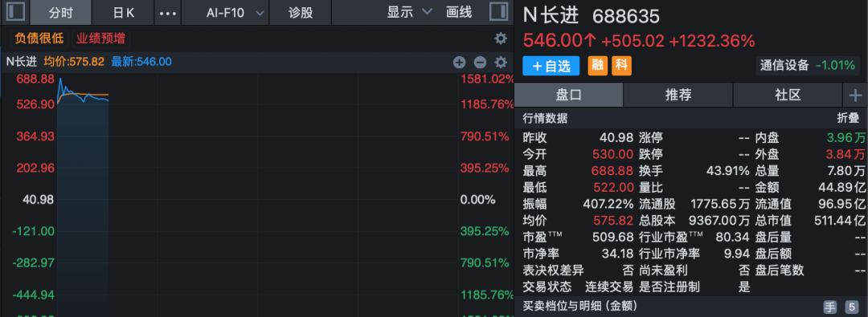Click 流通值 value 96.95亿

[842, 204]
